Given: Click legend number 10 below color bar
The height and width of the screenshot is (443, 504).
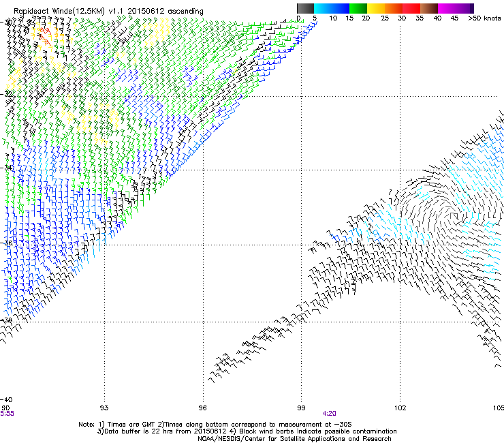Looking at the screenshot, I should tap(333, 18).
